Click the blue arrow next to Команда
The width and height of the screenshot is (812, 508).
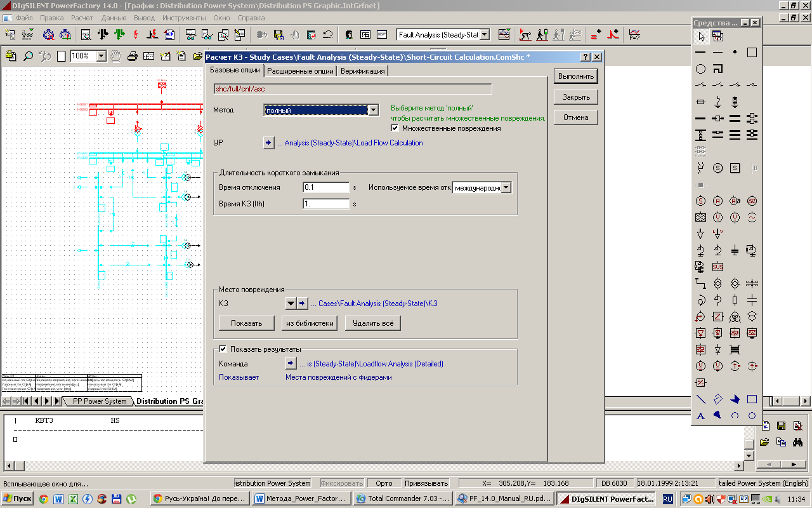[x=291, y=363]
